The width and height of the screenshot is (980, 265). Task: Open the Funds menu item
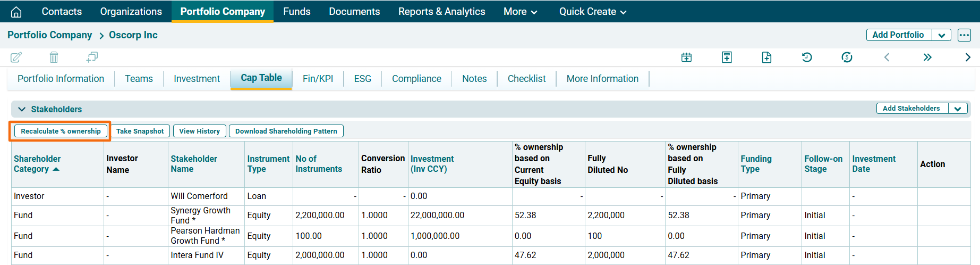pos(296,12)
